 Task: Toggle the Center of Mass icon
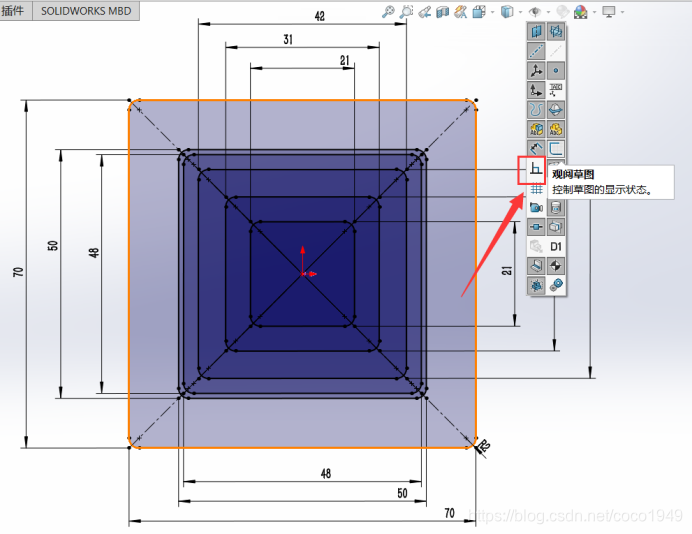pyautogui.click(x=556, y=266)
